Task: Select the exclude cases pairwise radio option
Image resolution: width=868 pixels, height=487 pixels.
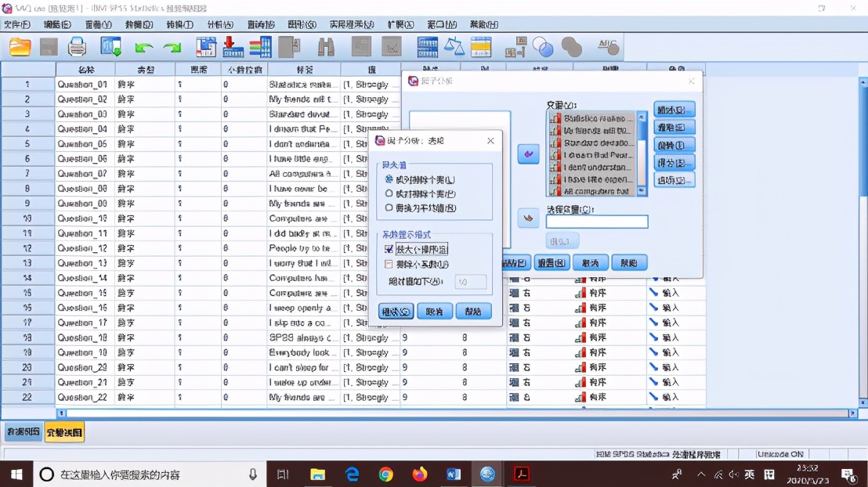Action: tap(389, 193)
